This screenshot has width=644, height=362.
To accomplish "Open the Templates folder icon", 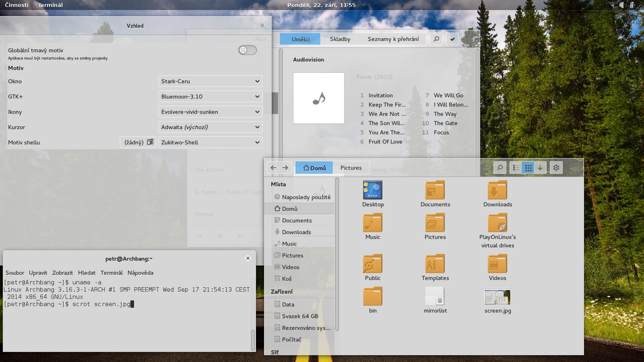I will (435, 264).
